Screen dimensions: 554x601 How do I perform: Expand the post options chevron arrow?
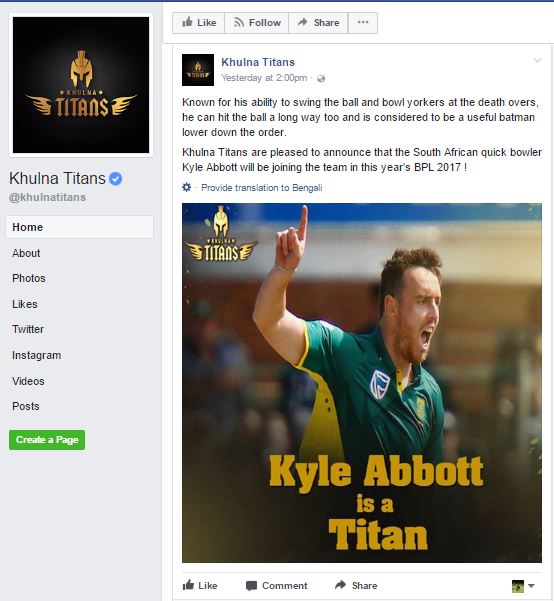(x=538, y=61)
